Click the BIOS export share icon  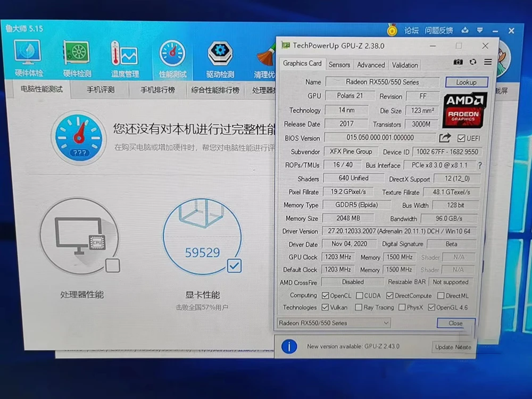445,138
